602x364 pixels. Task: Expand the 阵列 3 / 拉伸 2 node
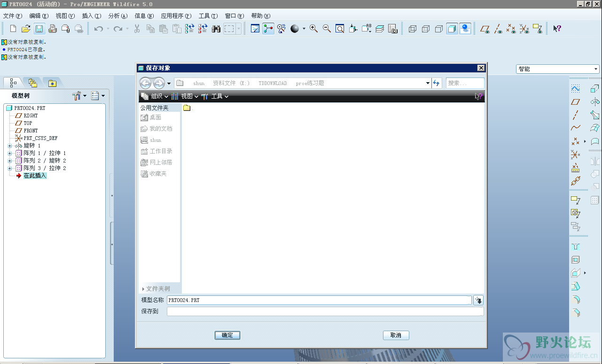point(10,168)
